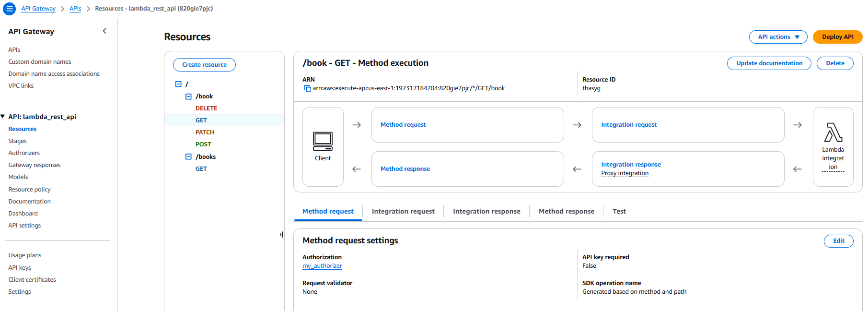Click the API: lambda_rest_api heading
Image resolution: width=868 pixels, height=311 pixels.
(42, 117)
